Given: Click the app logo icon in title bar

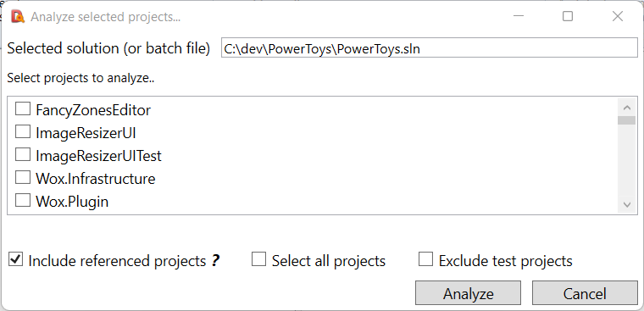Looking at the screenshot, I should (18, 16).
